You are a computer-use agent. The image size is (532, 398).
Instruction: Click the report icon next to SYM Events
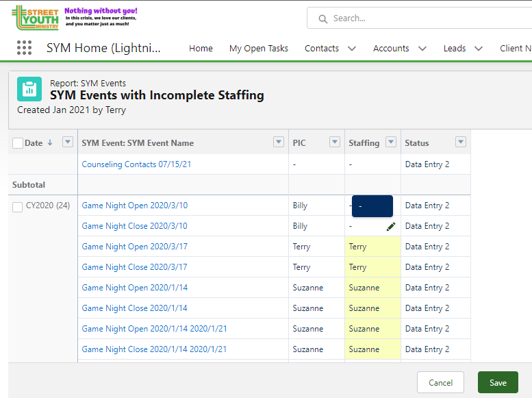[29, 89]
